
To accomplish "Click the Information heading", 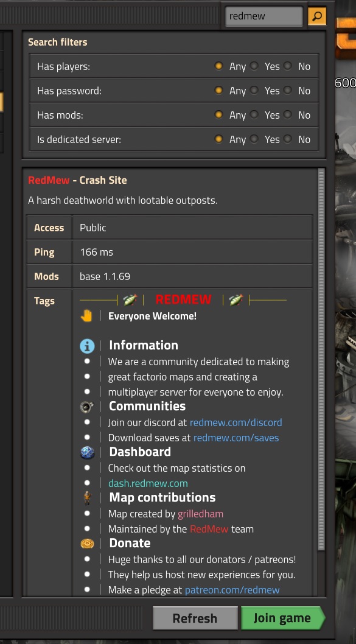I will [144, 345].
